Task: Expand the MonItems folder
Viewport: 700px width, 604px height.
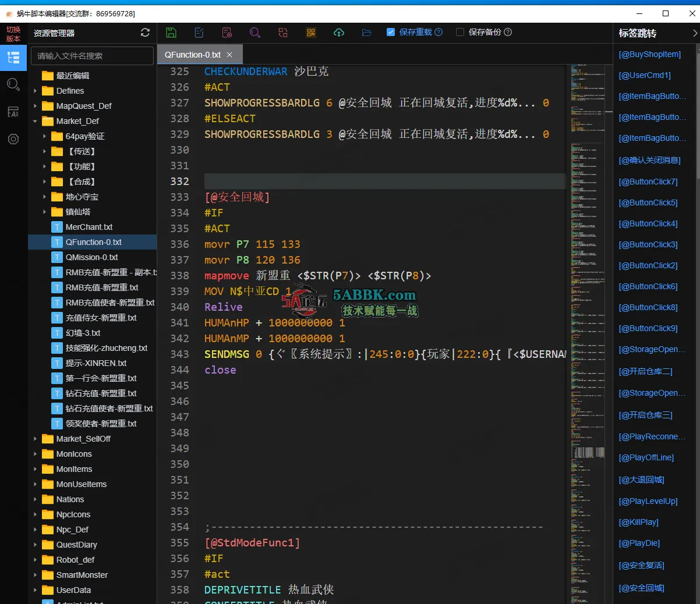Action: pos(36,469)
